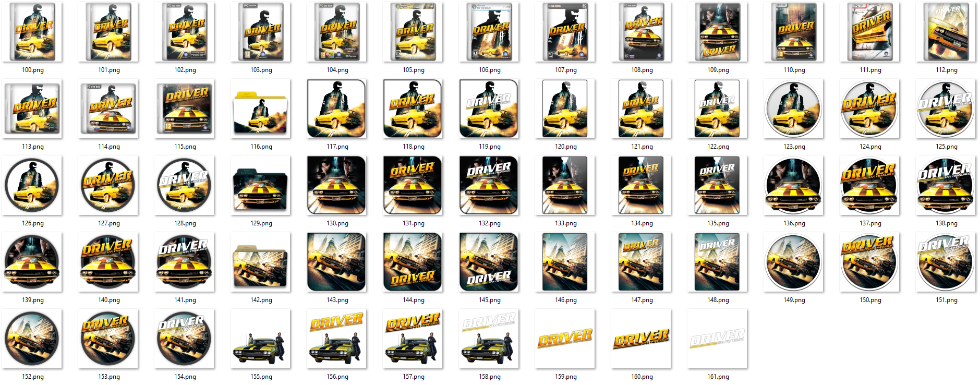Click the file name 103.png
Image resolution: width=980 pixels, height=385 pixels.
(261, 70)
